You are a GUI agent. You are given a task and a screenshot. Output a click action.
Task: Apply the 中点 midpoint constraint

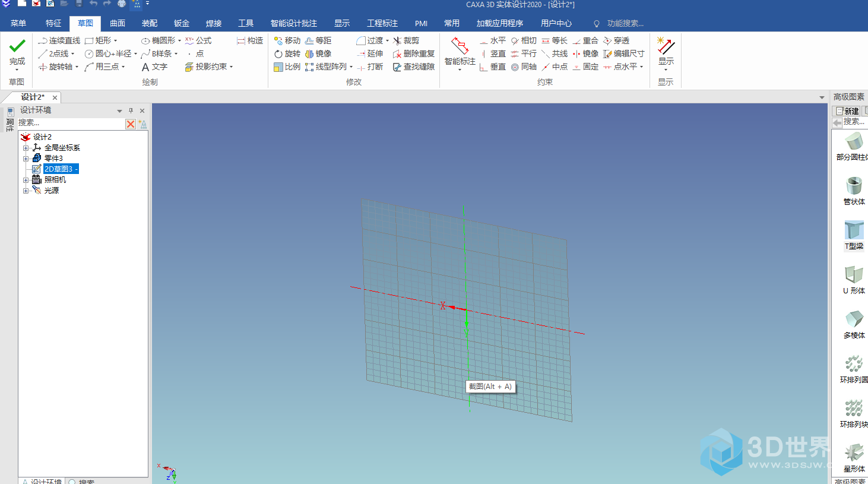point(555,67)
